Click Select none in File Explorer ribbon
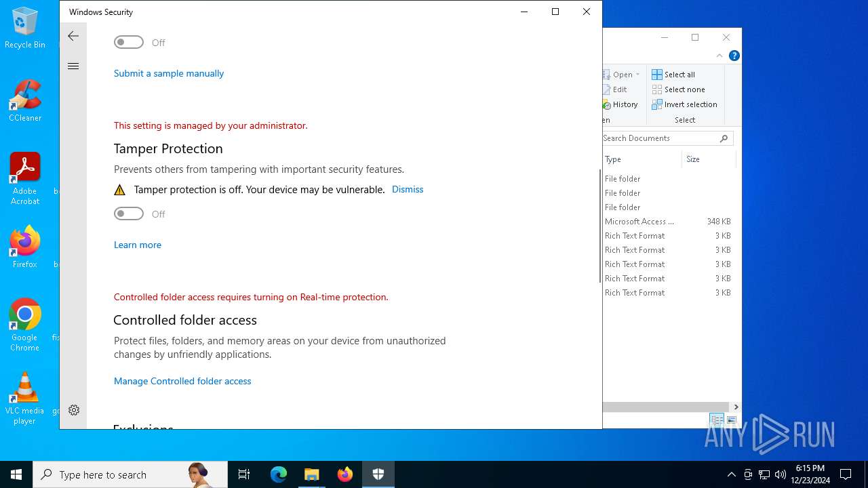868x488 pixels. pos(678,89)
